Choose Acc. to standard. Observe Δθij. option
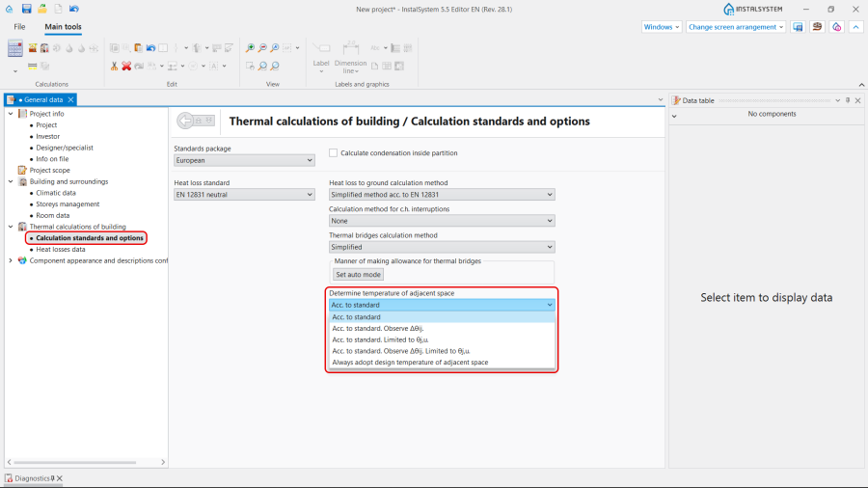Image resolution: width=868 pixels, height=488 pixels. coord(442,328)
